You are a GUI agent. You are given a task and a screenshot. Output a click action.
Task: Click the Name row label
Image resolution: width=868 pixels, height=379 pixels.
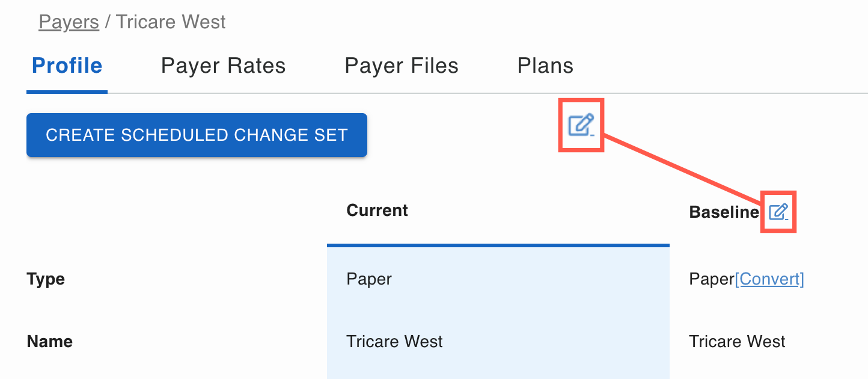pyautogui.click(x=50, y=342)
